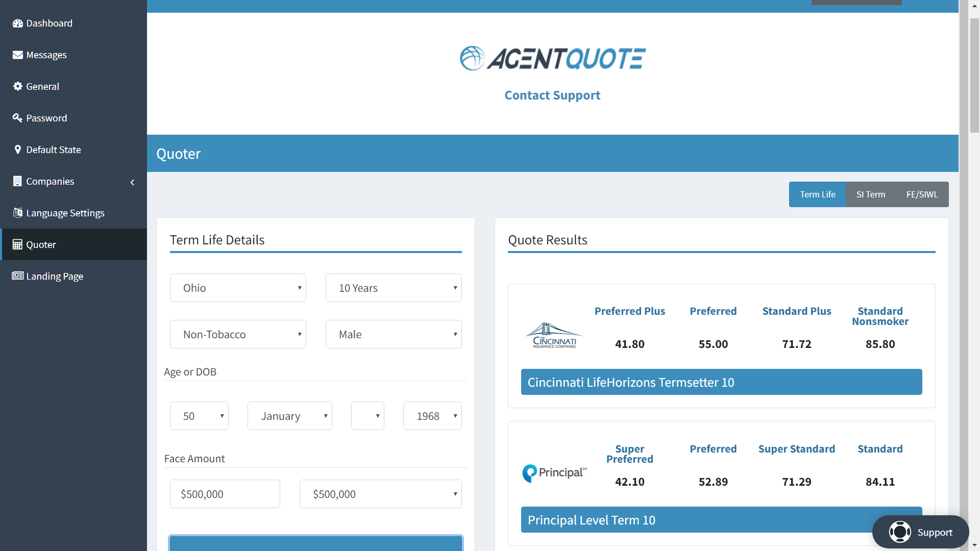Go to General settings

pos(73,87)
